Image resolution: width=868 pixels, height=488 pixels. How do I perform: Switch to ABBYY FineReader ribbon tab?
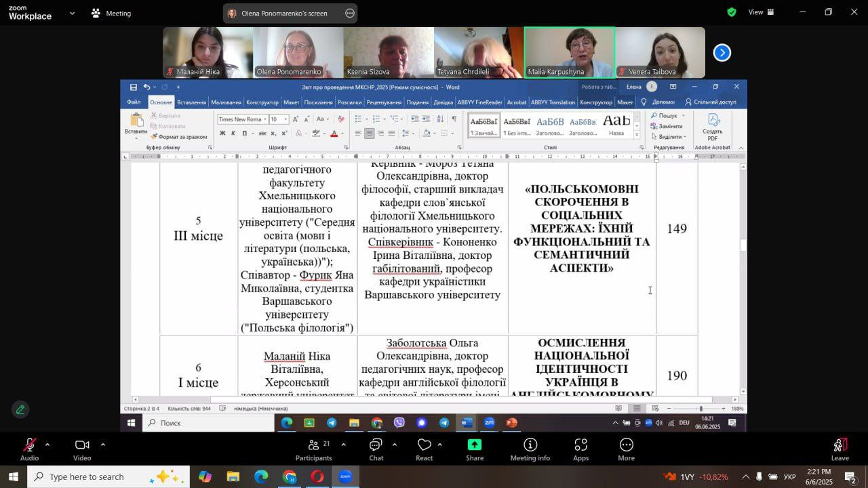coord(479,102)
